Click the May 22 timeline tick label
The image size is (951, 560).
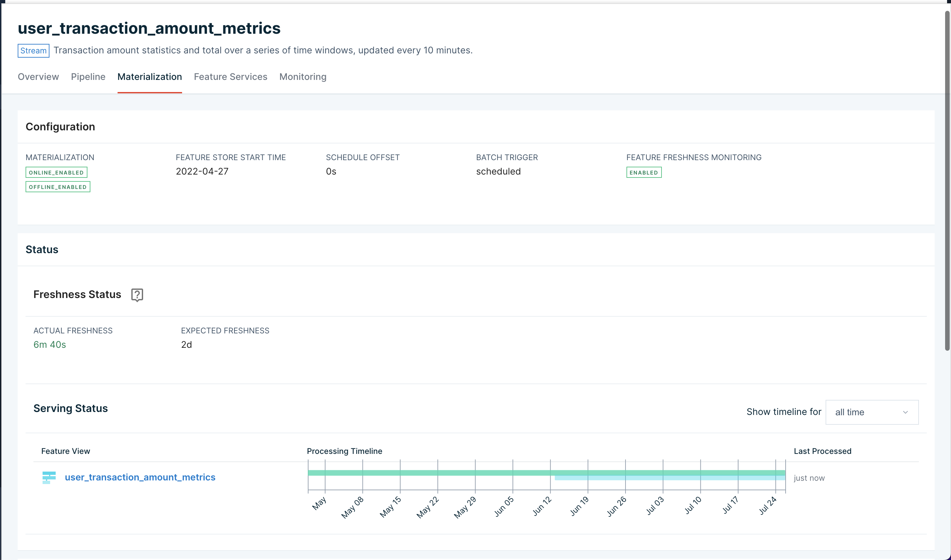pos(428,507)
